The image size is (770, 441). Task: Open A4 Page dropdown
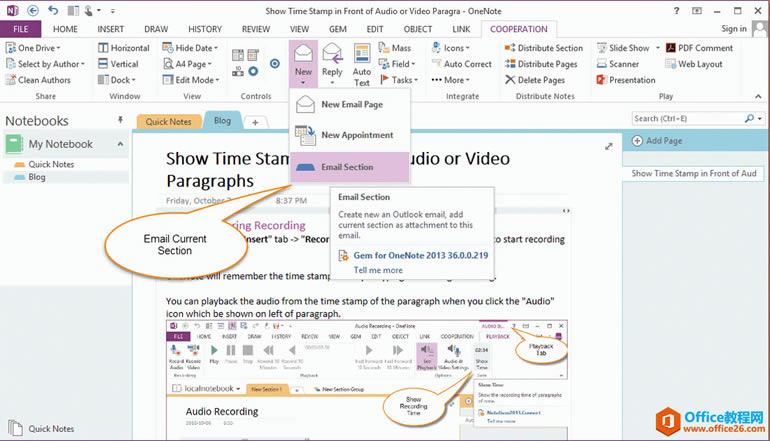click(x=187, y=64)
